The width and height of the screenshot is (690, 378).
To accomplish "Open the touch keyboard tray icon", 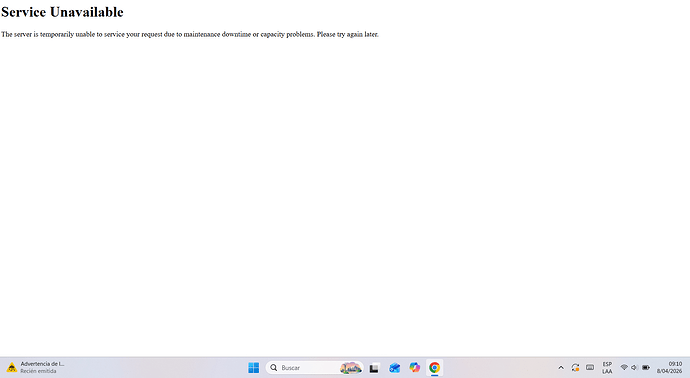I will tap(590, 367).
